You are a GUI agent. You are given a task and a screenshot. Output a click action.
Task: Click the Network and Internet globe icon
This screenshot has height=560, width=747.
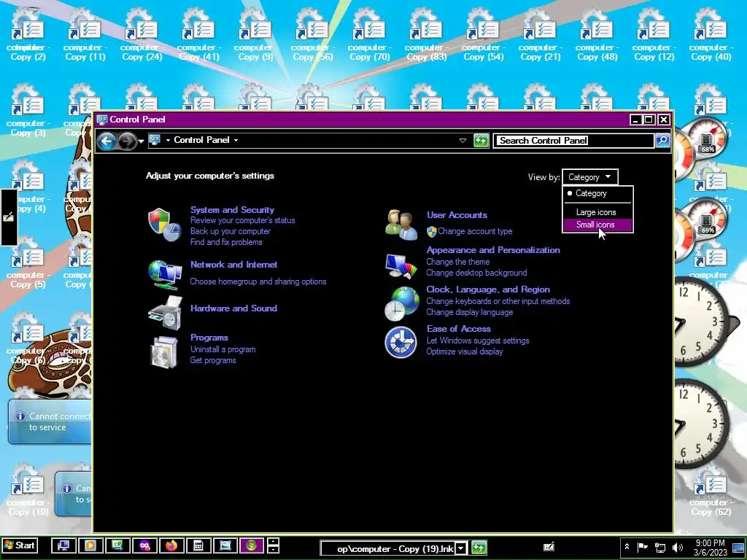[165, 275]
